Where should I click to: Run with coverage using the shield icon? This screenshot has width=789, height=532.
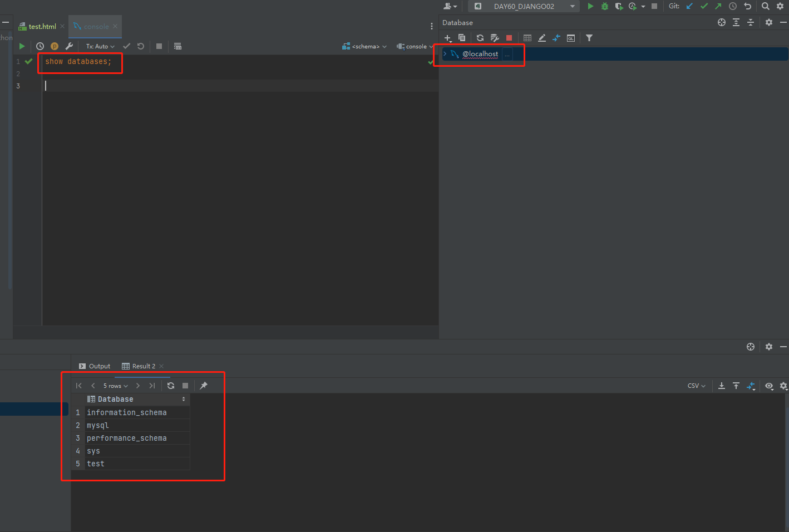(619, 6)
